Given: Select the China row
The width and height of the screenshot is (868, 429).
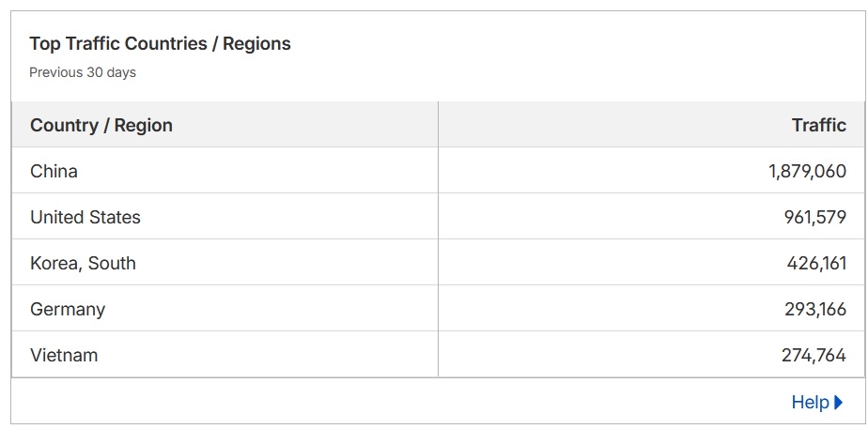Looking at the screenshot, I should [x=438, y=170].
